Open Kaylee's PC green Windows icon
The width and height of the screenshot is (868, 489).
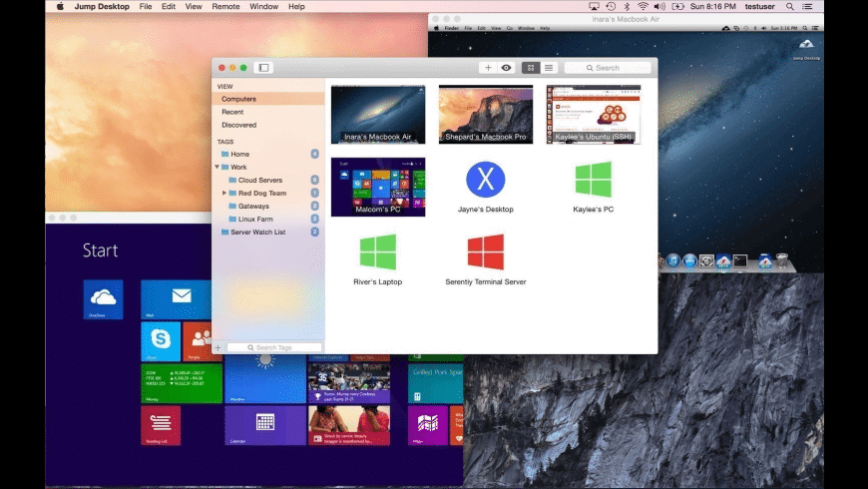[x=593, y=180]
